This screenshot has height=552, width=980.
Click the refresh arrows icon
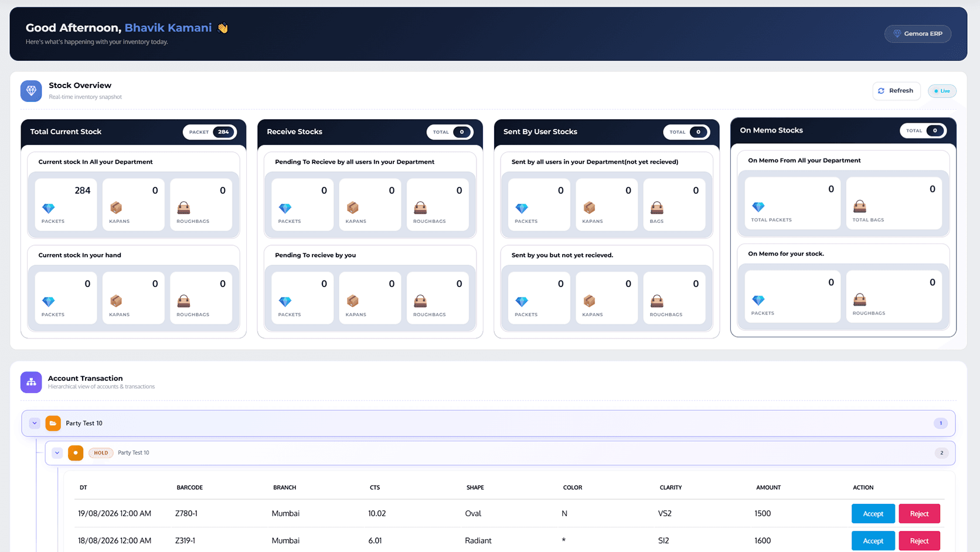click(881, 91)
